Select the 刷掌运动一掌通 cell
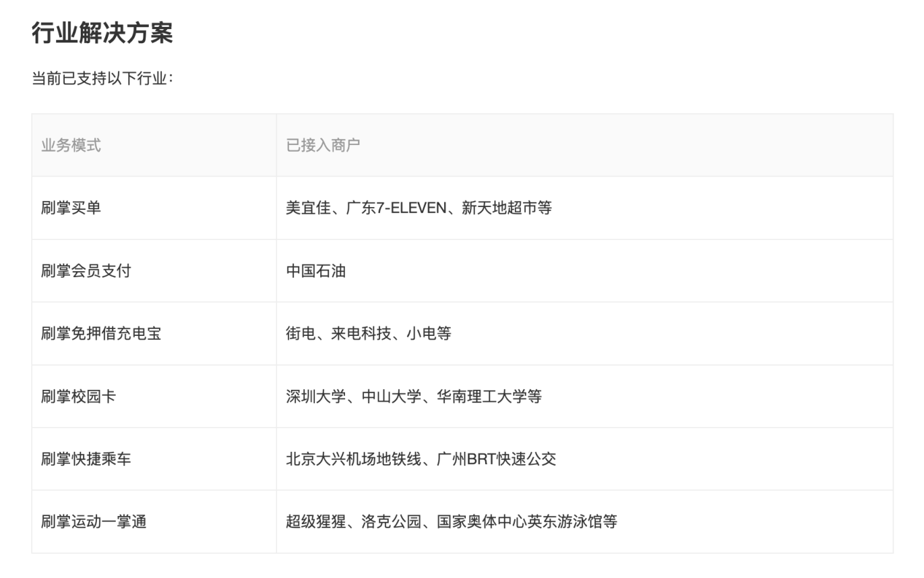The width and height of the screenshot is (924, 578). click(x=94, y=521)
